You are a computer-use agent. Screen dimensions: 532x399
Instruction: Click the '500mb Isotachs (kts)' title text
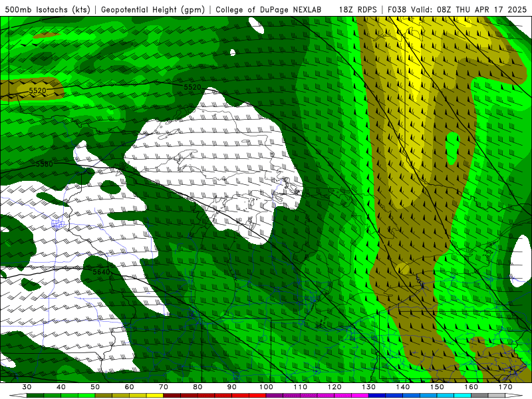click(x=48, y=10)
